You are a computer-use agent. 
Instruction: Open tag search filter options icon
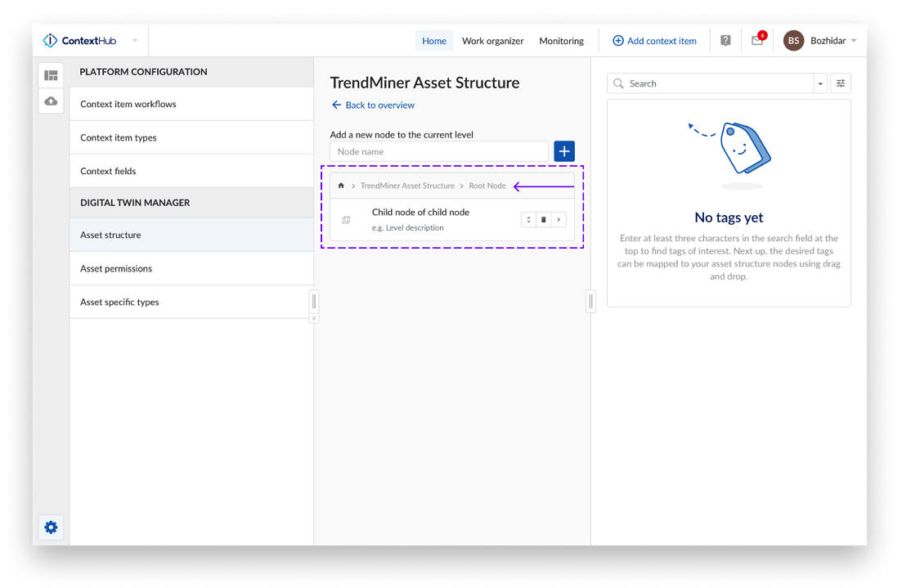(x=841, y=83)
